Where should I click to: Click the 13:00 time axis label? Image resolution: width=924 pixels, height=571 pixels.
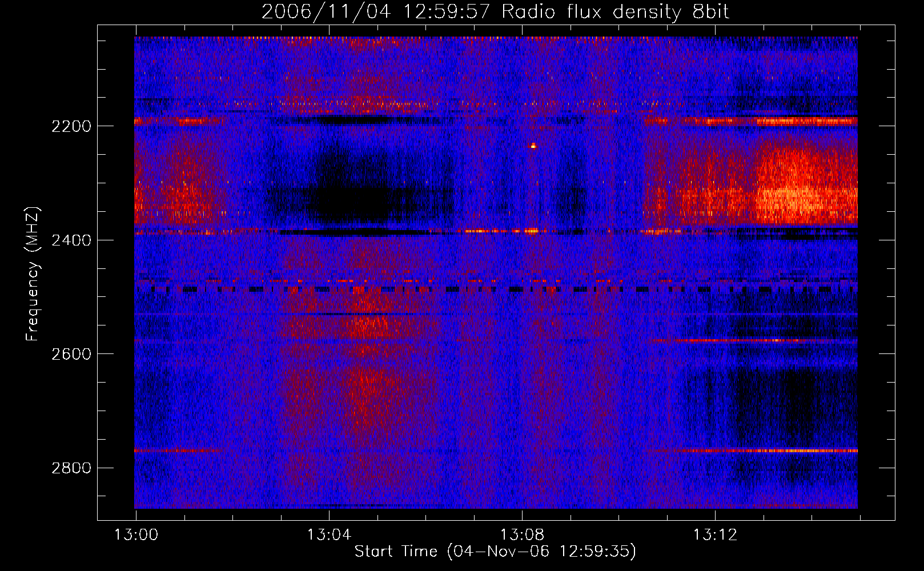point(136,535)
